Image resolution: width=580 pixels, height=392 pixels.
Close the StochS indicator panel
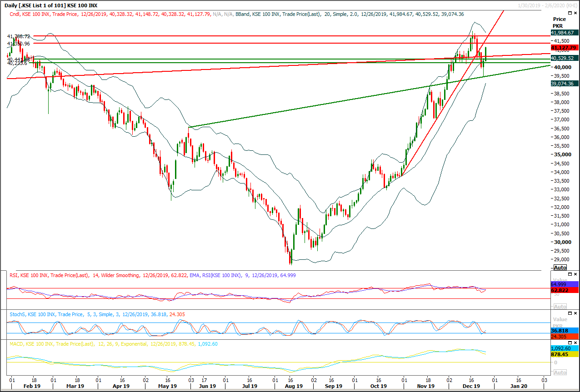575,313
